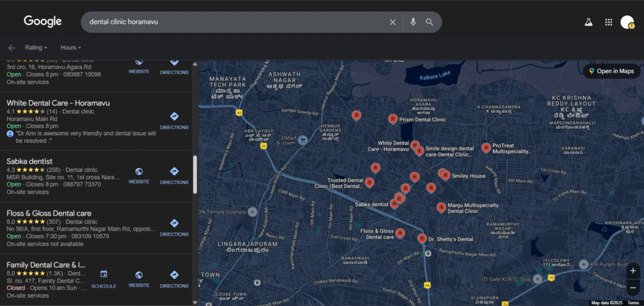Get directions to Floss & Gloss
Image resolution: width=644 pixels, height=306 pixels.
tap(174, 227)
